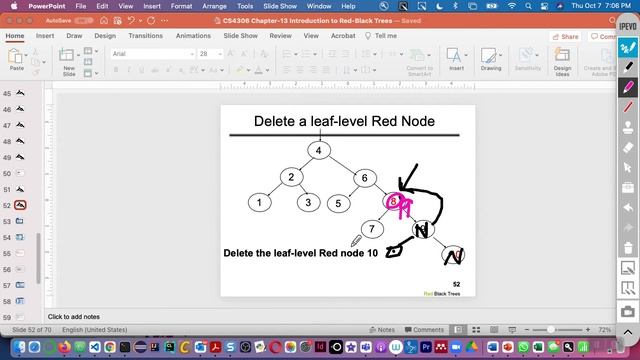Click the Acrobat ribbon tab
This screenshot has height=360, width=640.
[x=343, y=36]
